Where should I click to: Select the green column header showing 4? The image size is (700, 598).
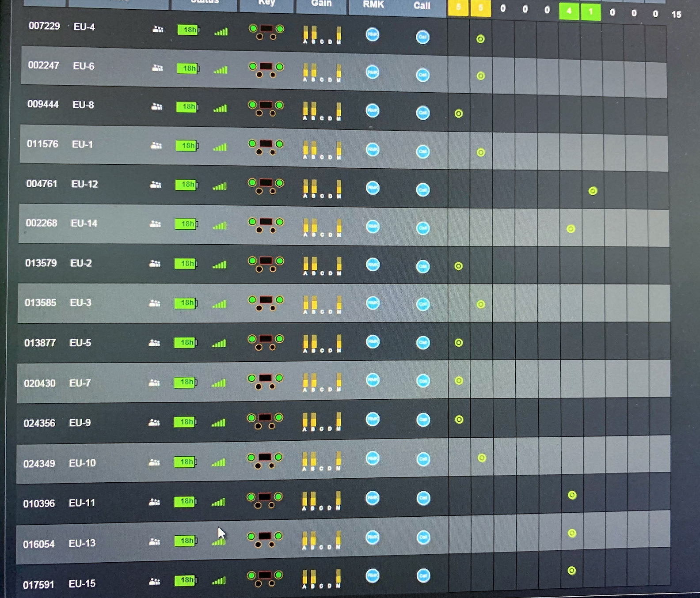click(569, 11)
